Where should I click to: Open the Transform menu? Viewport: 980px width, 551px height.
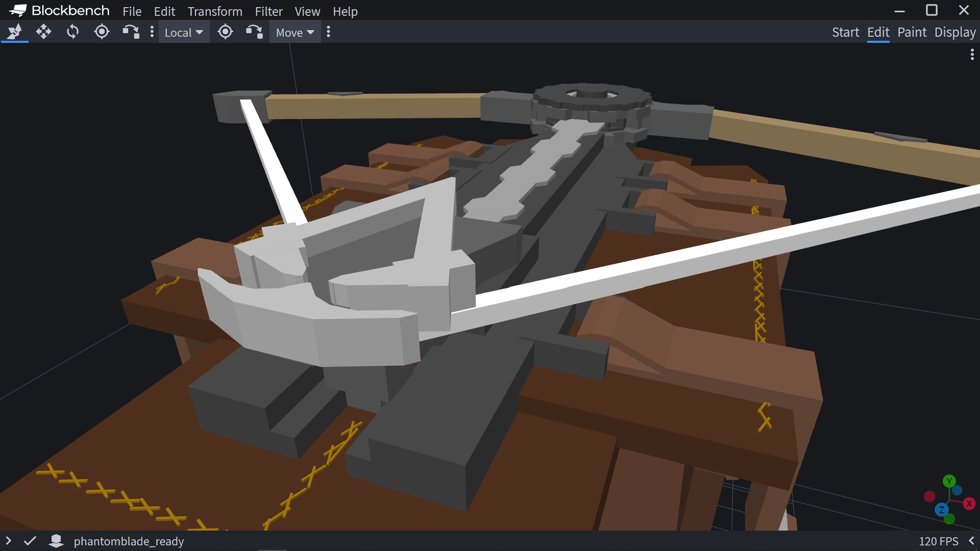pyautogui.click(x=215, y=11)
